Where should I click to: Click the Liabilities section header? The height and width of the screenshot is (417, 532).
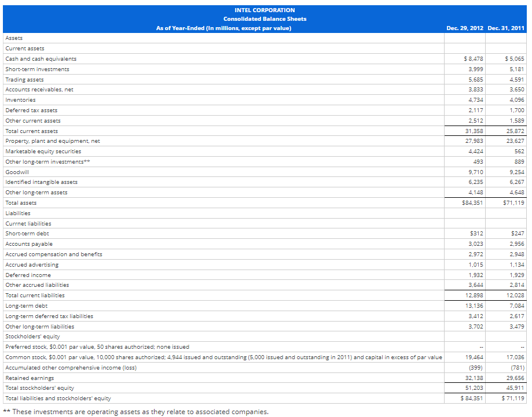pyautogui.click(x=14, y=213)
